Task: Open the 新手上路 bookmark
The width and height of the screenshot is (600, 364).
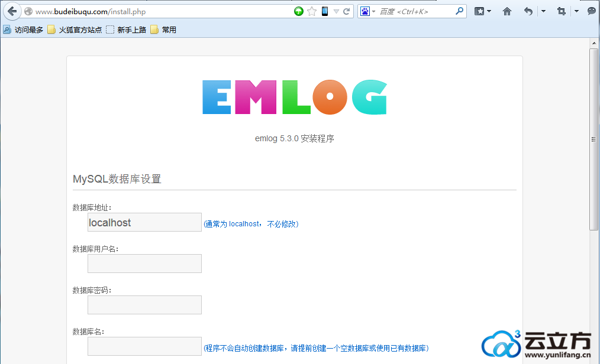Action: point(126,30)
